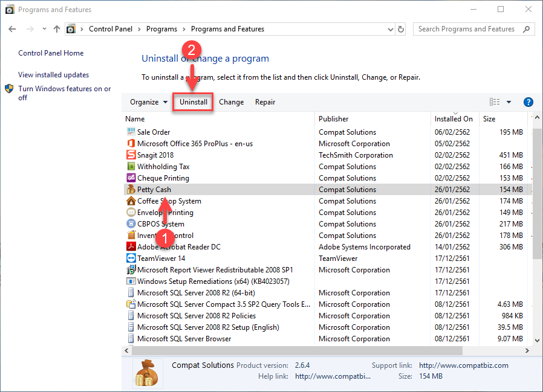This screenshot has height=392, width=543.
Task: Click the TeamViewer 14 icon
Action: click(x=131, y=258)
